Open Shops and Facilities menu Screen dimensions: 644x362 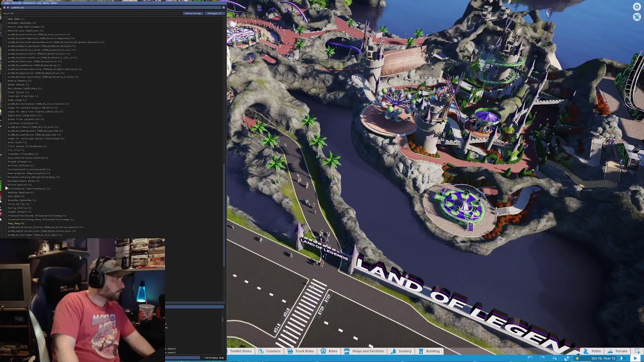(x=364, y=351)
